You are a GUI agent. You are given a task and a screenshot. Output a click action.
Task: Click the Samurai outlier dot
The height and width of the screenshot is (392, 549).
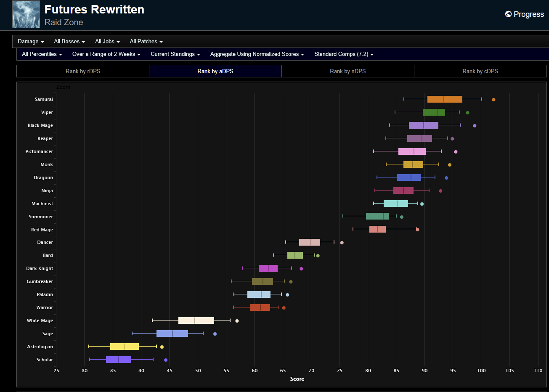[493, 100]
